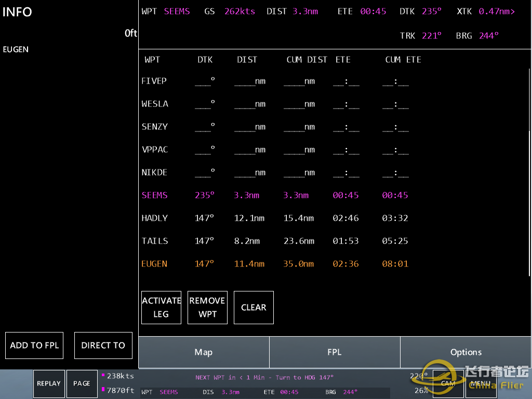Click the CUM DIST column header
532x399 pixels.
[307, 60]
